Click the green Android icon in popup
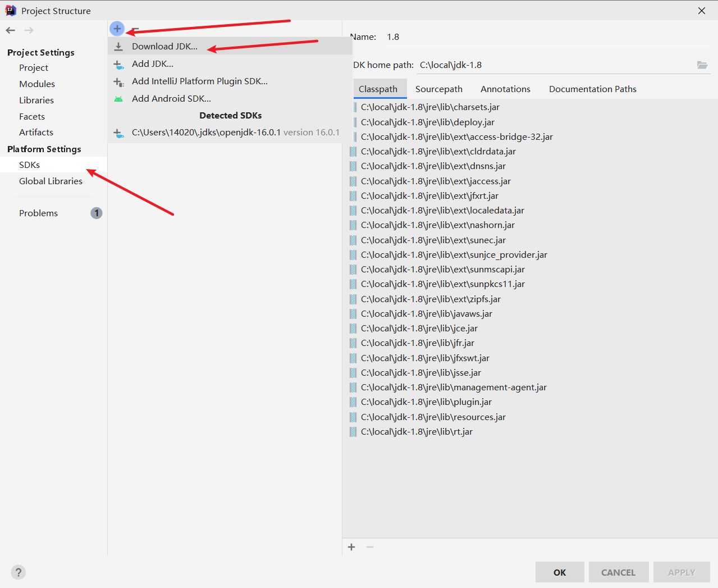718x588 pixels. 118,99
